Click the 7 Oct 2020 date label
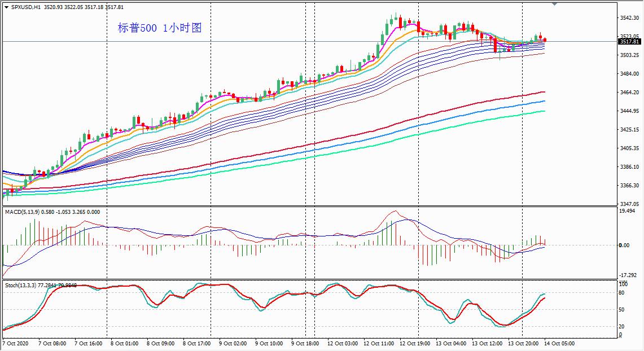644x351 pixels. point(15,344)
